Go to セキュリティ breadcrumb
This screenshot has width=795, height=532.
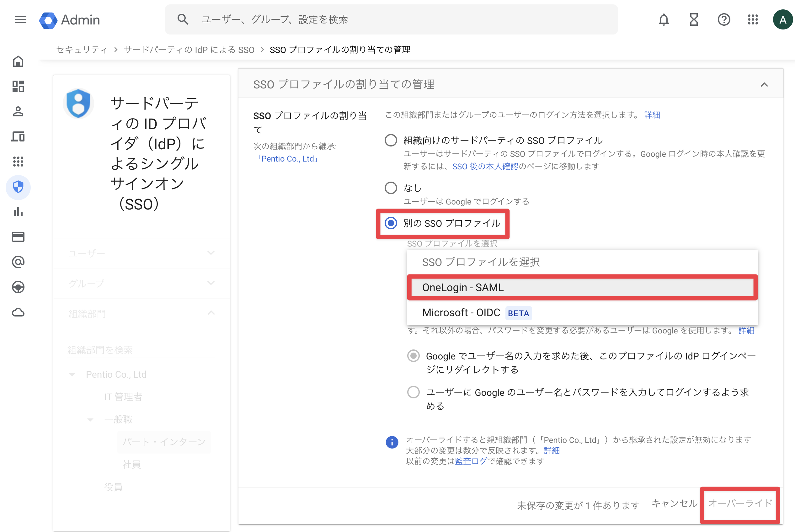82,50
